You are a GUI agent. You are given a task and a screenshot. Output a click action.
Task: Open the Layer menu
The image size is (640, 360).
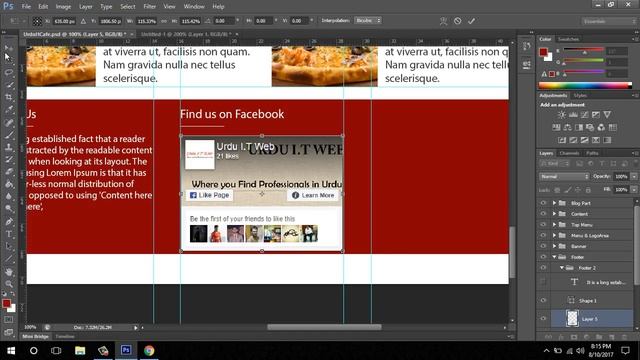pyautogui.click(x=86, y=7)
